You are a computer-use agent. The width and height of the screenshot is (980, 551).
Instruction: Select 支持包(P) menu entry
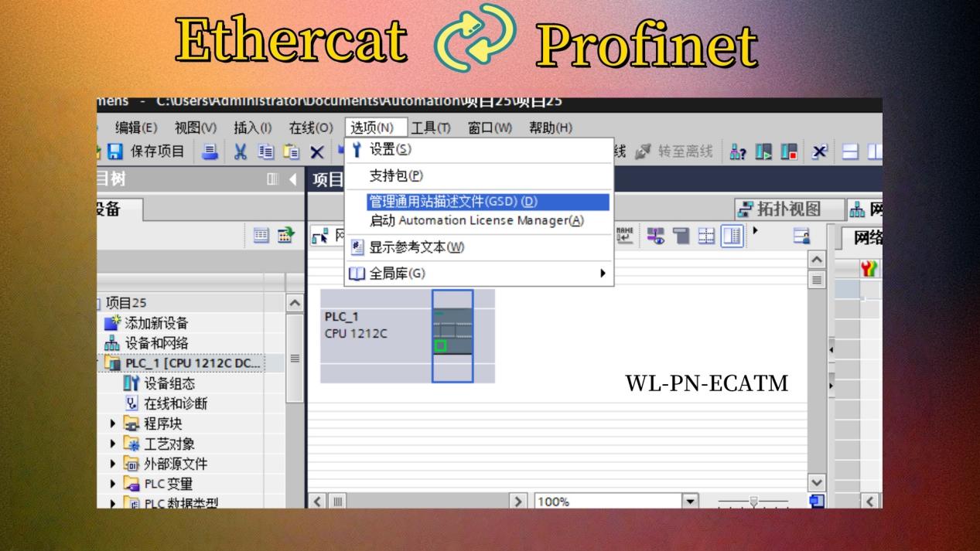479,176
